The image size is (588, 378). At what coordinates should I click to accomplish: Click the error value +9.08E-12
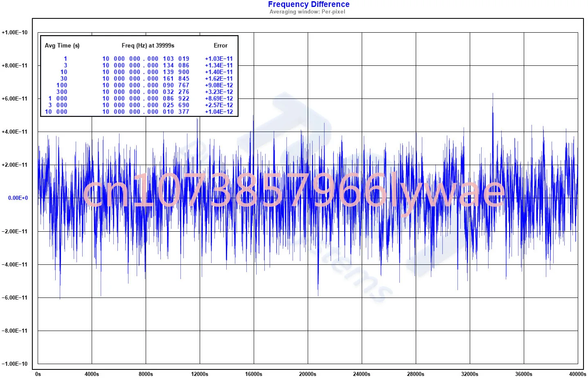pos(219,85)
